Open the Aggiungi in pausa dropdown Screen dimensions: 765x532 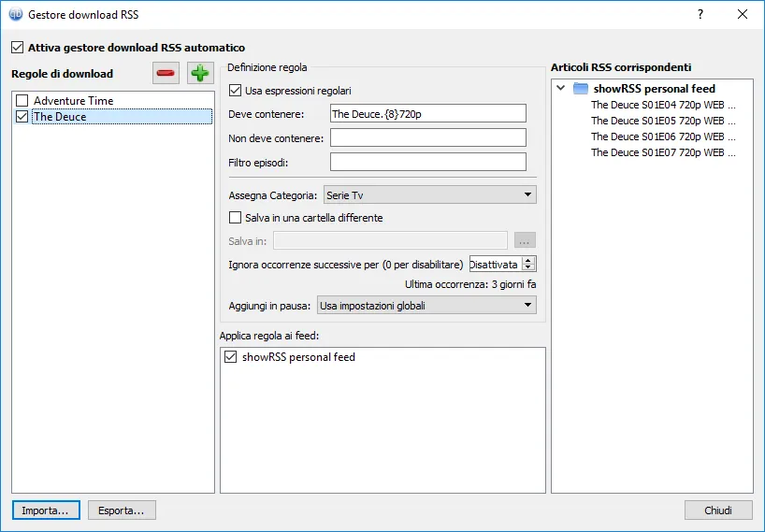click(426, 305)
